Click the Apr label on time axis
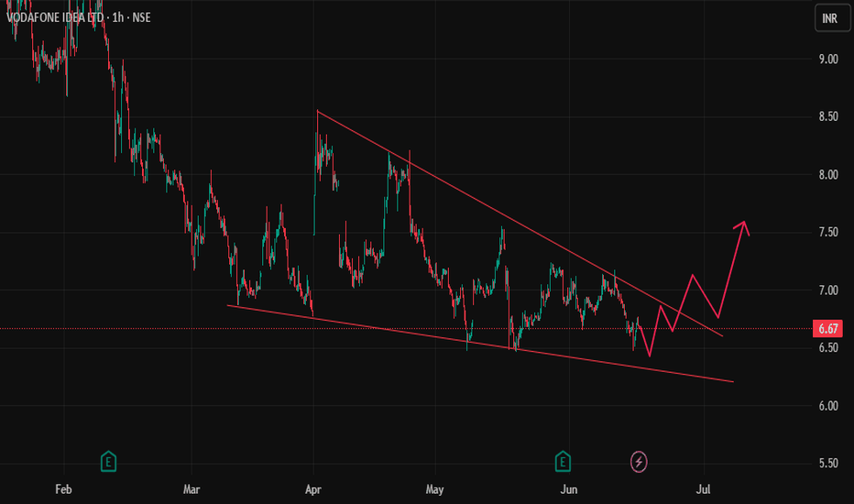The image size is (854, 504). point(313,489)
